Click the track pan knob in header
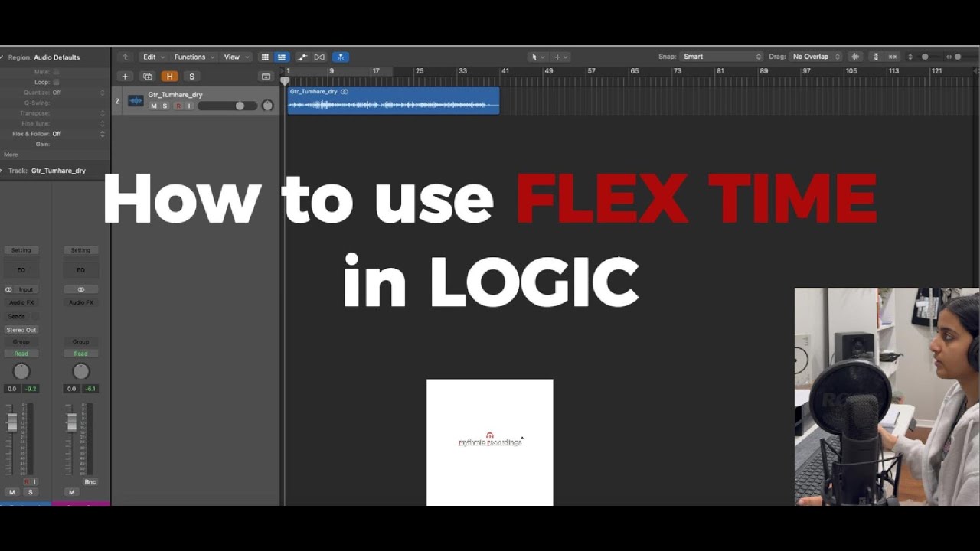This screenshot has width=980, height=551. pyautogui.click(x=267, y=106)
